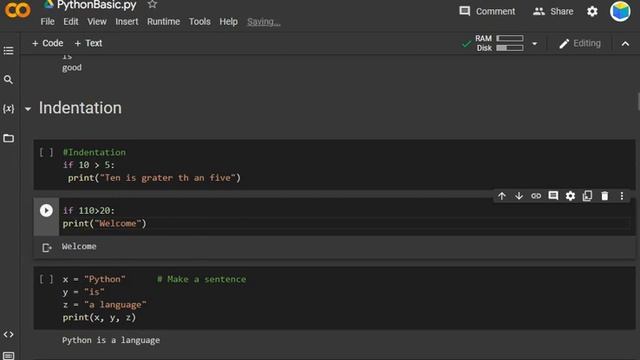Open the RAM/Disk connection dropdown

coord(534,44)
